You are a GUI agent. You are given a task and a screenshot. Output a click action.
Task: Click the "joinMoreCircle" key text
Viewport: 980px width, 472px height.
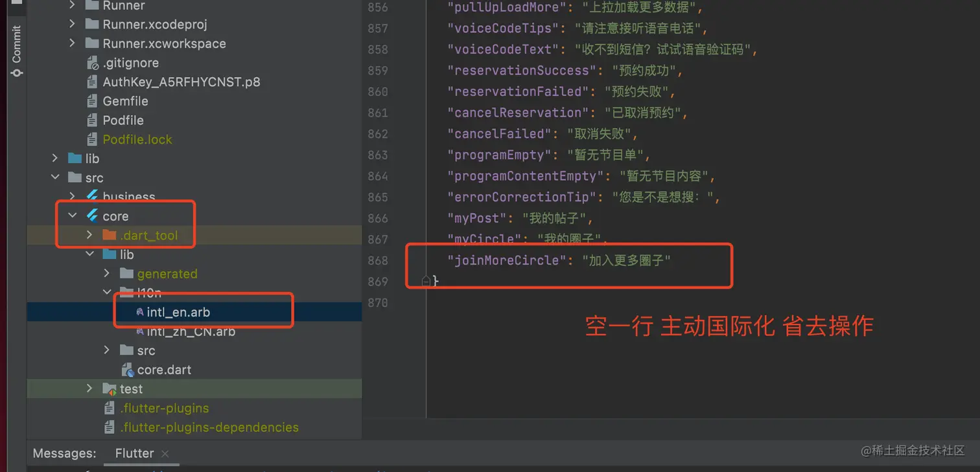(506, 260)
